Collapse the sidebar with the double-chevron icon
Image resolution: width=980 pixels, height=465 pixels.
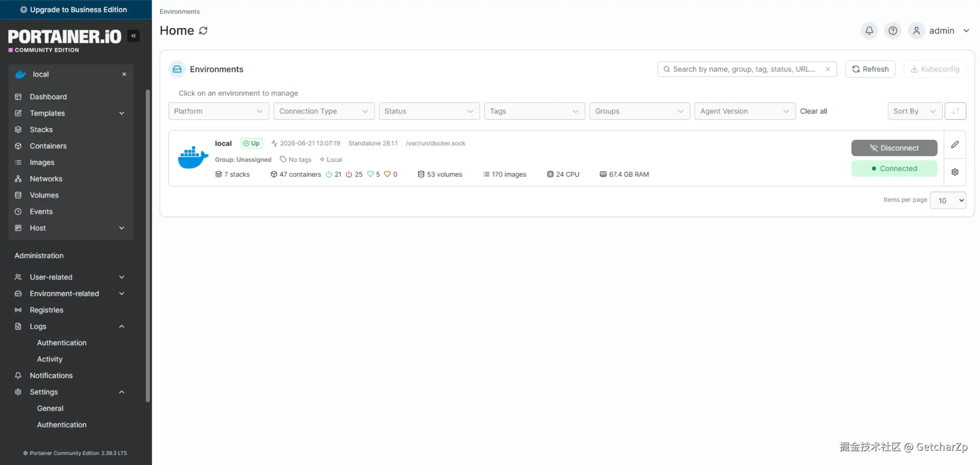click(133, 36)
